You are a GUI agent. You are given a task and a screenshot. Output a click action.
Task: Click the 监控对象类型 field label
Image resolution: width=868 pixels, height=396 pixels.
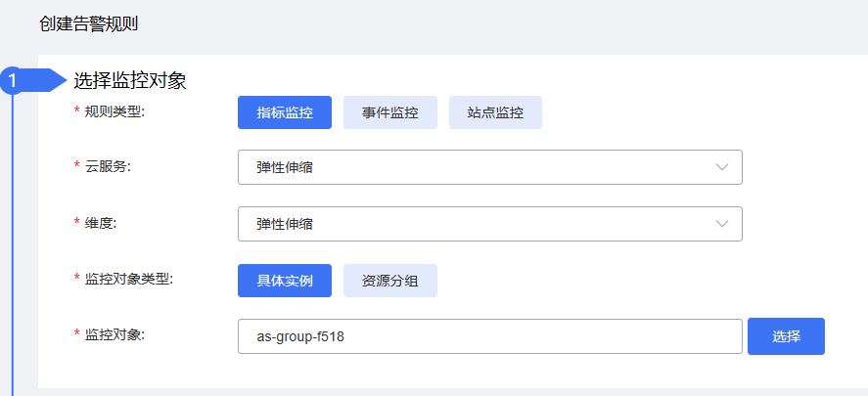click(x=128, y=279)
